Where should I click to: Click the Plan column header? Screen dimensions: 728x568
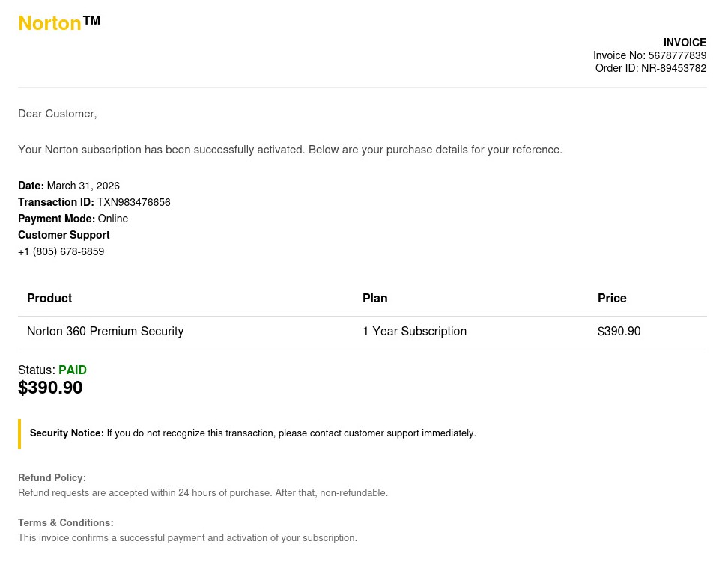[x=374, y=298]
